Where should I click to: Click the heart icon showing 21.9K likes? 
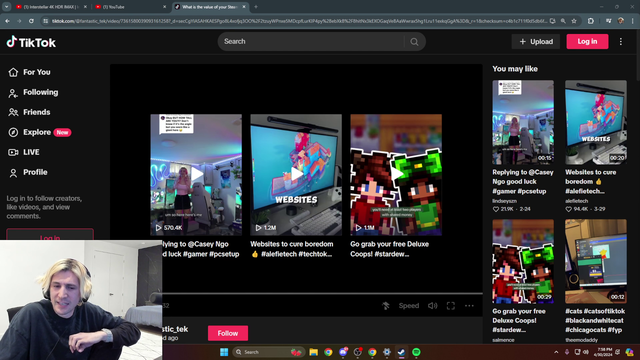click(x=496, y=209)
